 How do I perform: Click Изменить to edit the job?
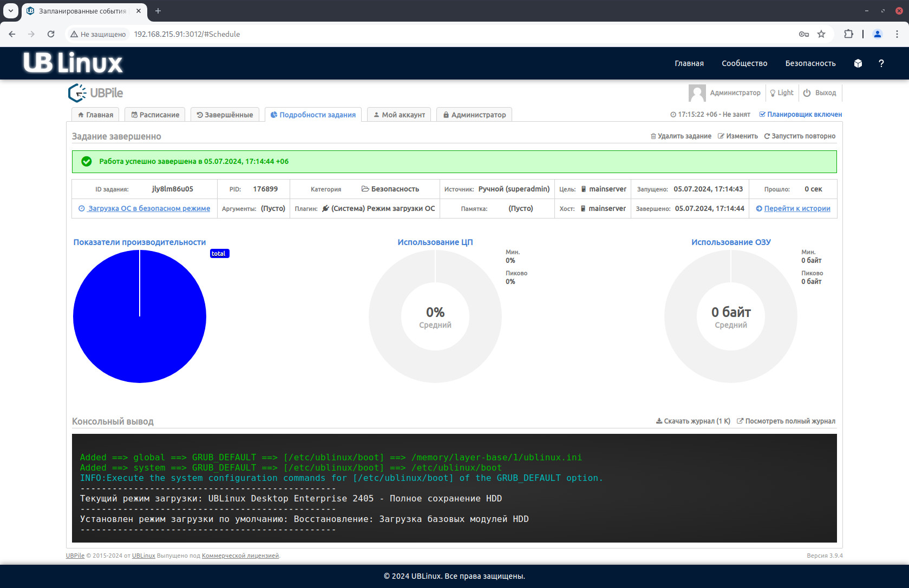point(738,136)
